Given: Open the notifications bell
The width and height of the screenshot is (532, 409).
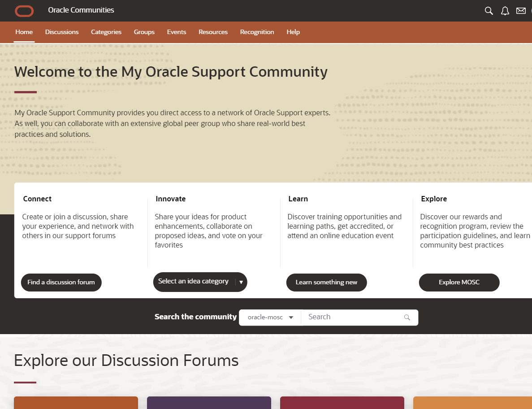Looking at the screenshot, I should coord(505,11).
